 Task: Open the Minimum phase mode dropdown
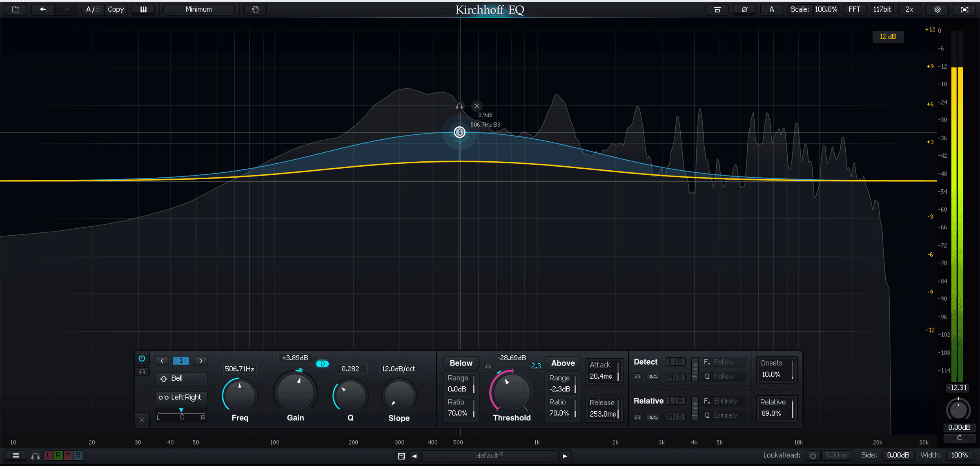coord(199,9)
